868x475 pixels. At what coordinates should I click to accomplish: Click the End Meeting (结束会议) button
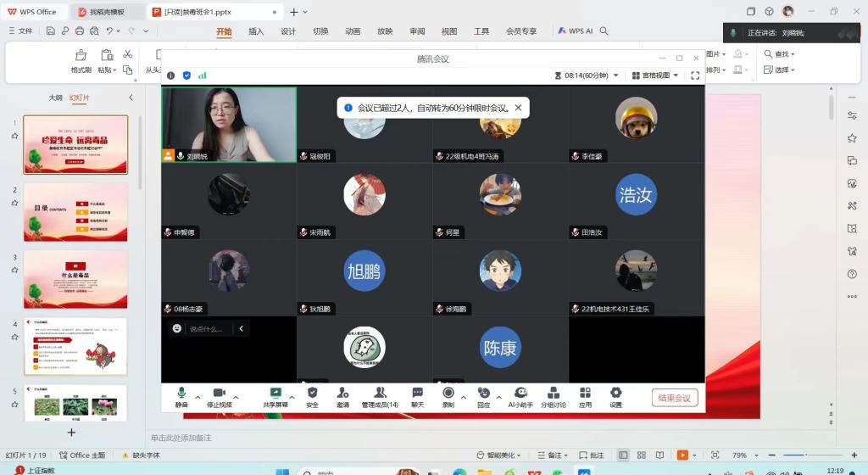click(x=675, y=398)
